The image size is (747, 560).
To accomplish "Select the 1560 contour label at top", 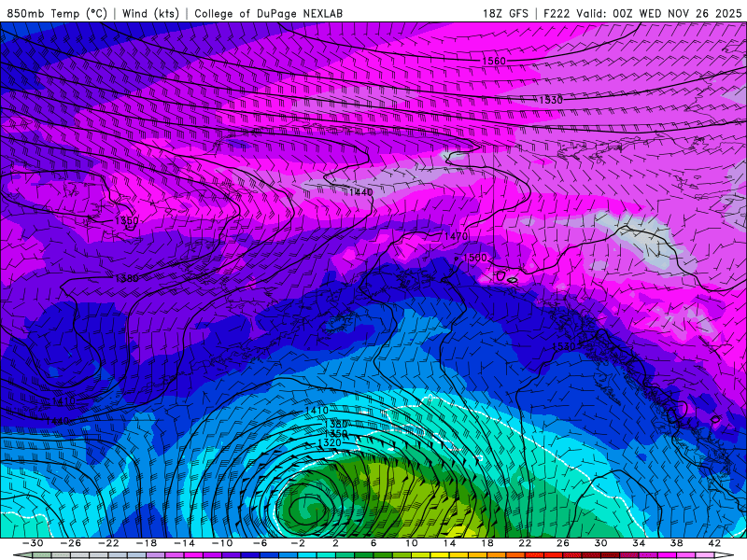I will point(494,61).
